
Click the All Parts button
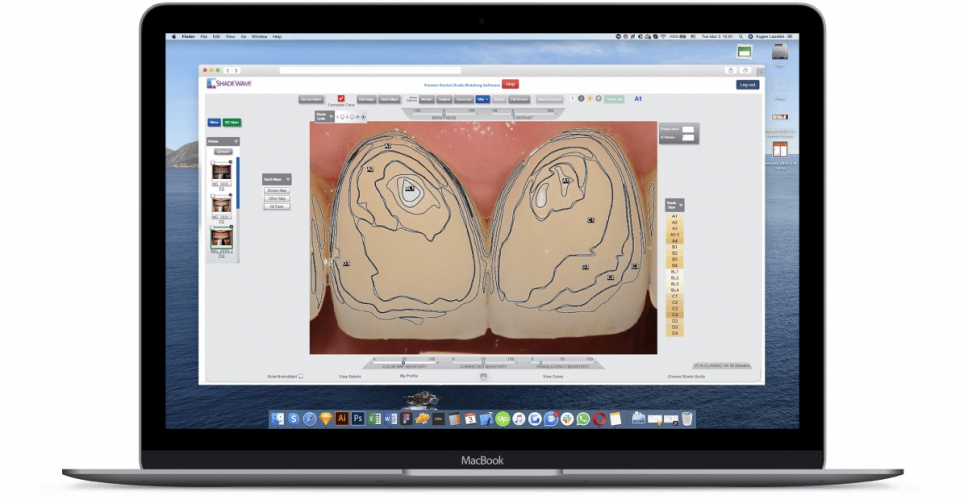tap(277, 207)
